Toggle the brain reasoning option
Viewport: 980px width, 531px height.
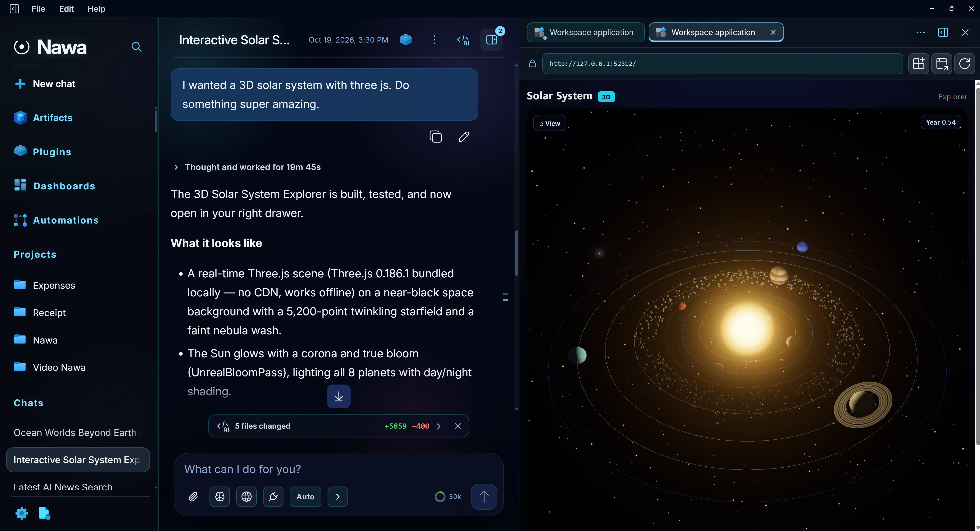coord(220,497)
